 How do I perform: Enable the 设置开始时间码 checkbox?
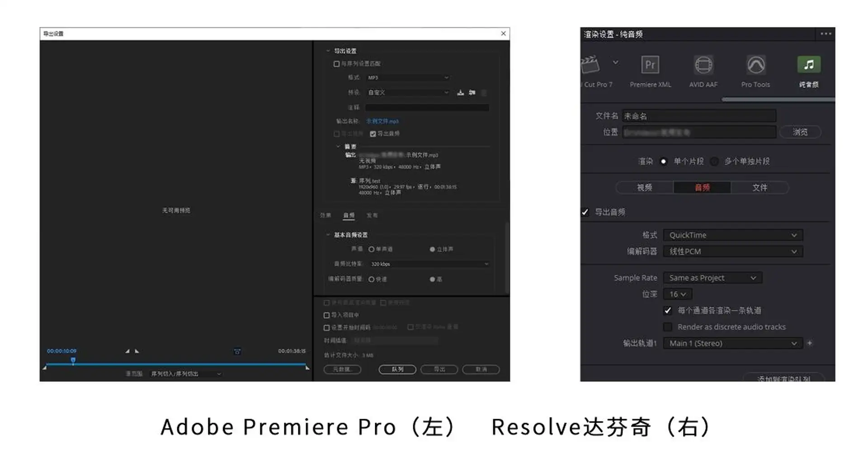pyautogui.click(x=326, y=328)
